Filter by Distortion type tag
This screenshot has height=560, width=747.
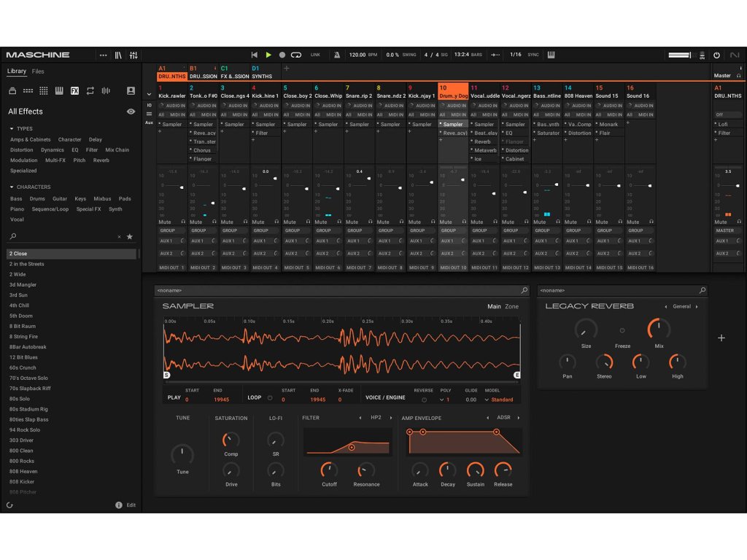(21, 150)
